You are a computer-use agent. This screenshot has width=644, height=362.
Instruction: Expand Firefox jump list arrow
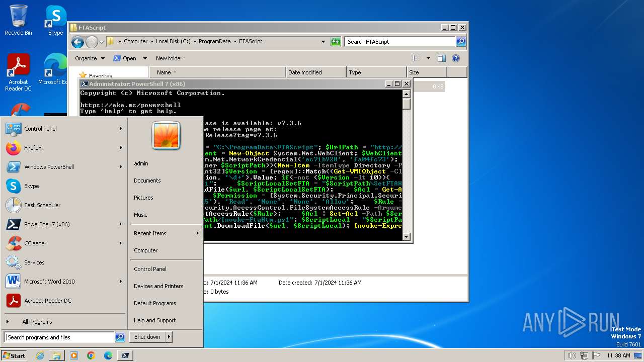coord(121,148)
